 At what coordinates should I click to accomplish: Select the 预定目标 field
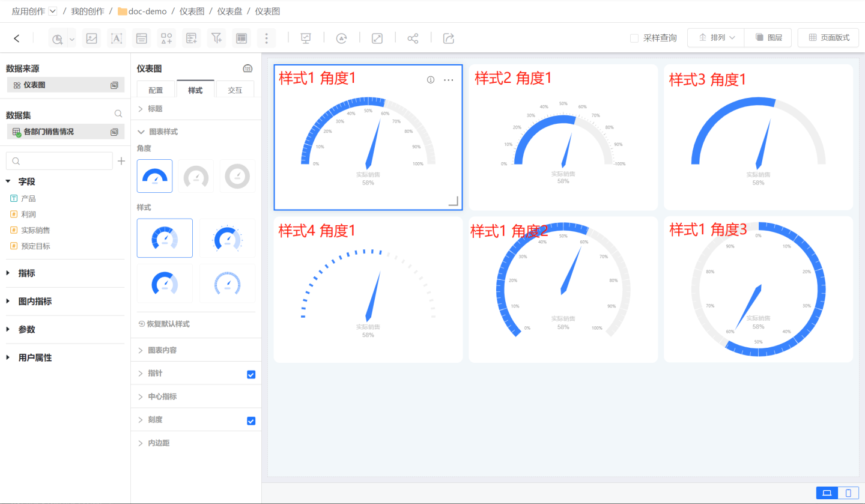point(36,246)
